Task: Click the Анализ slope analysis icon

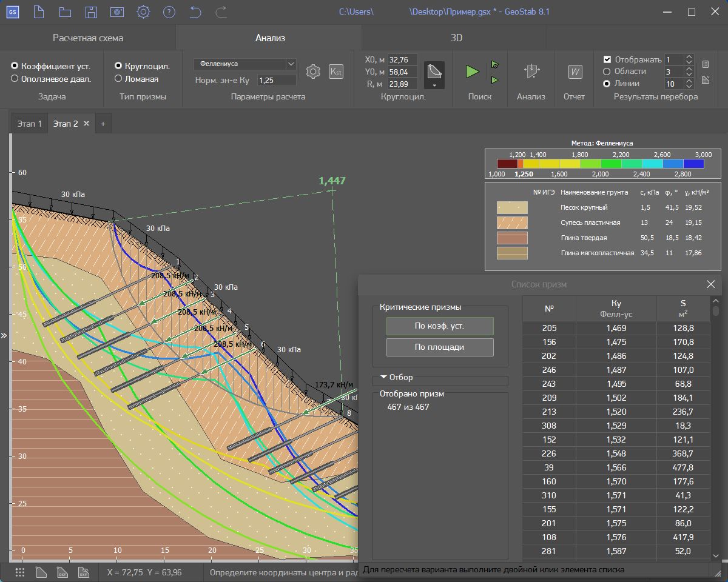Action: click(x=531, y=72)
